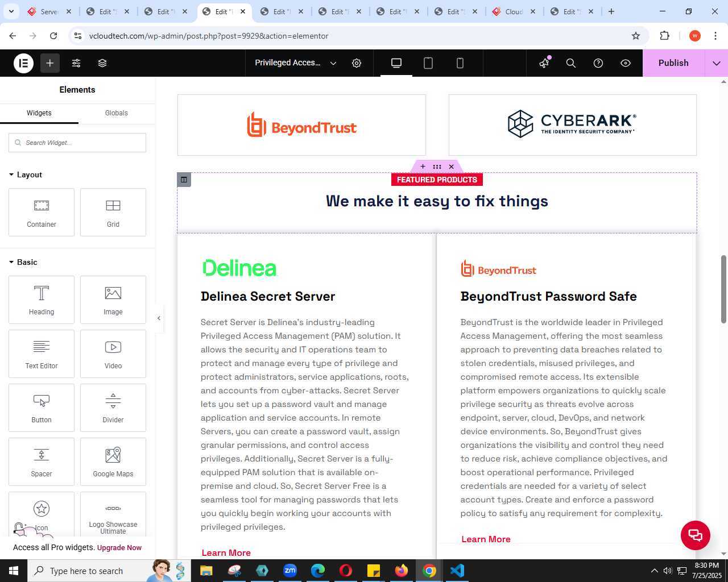
Task: Click the edit container column icon
Action: (184, 180)
